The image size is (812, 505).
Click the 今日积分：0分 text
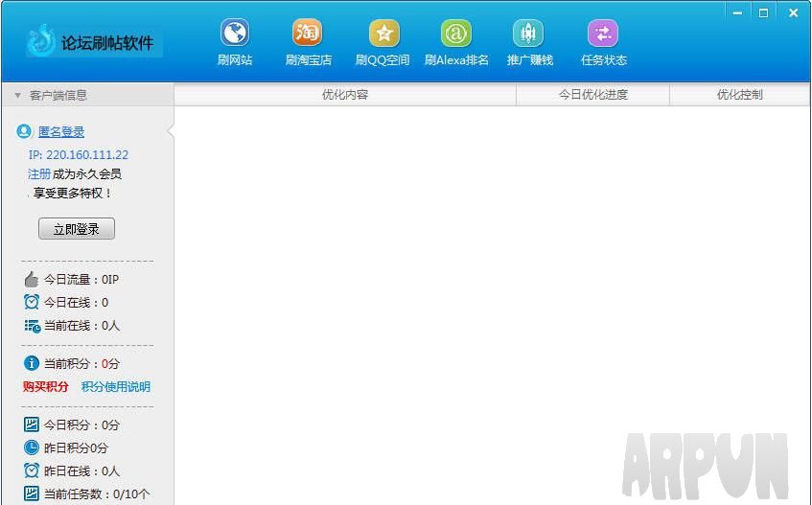[81, 425]
